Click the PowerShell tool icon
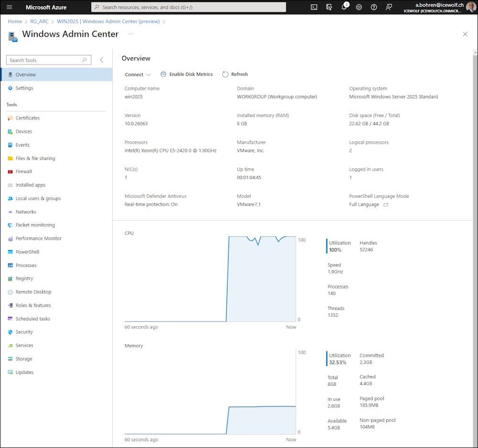The width and height of the screenshot is (478, 448). pos(10,252)
